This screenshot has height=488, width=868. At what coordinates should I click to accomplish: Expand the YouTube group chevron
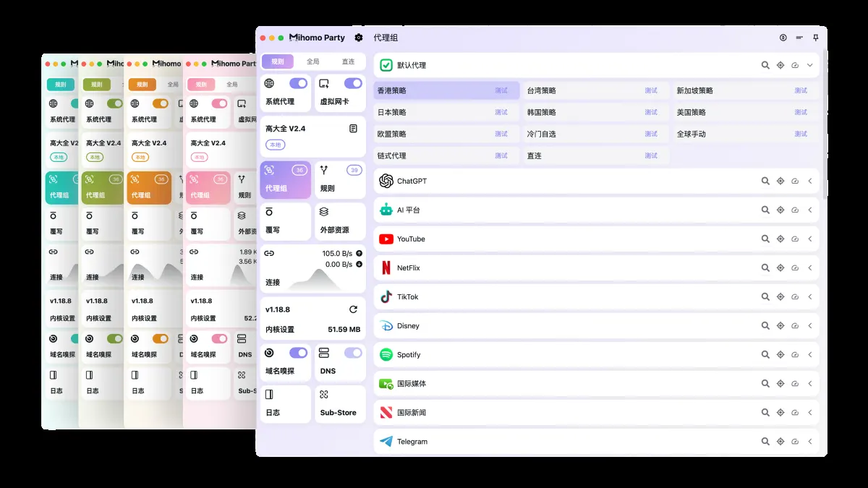(810, 239)
